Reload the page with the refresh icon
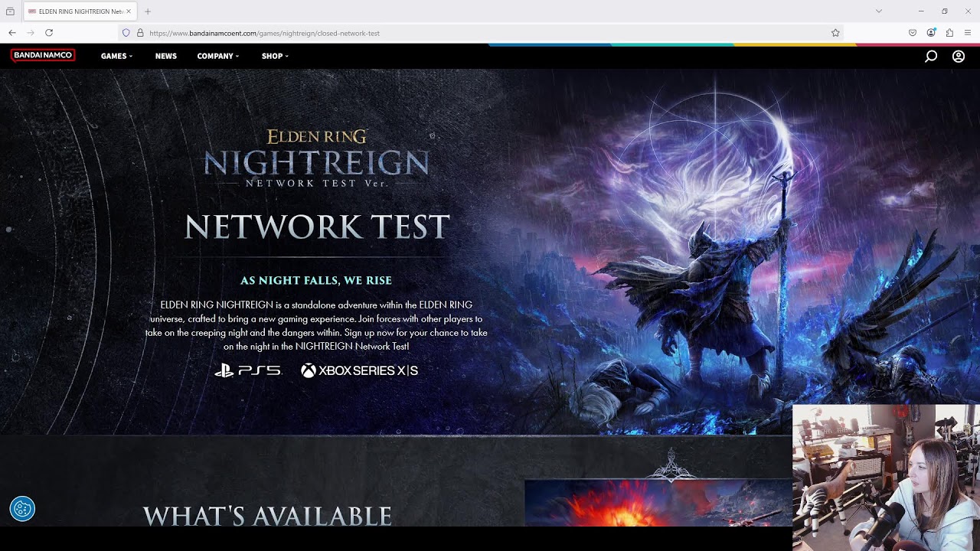 [x=49, y=33]
